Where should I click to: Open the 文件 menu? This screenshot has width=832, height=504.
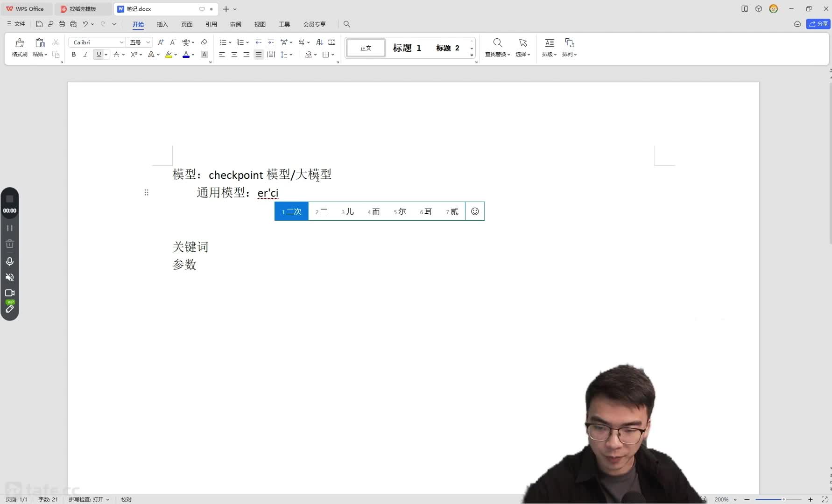coord(16,24)
